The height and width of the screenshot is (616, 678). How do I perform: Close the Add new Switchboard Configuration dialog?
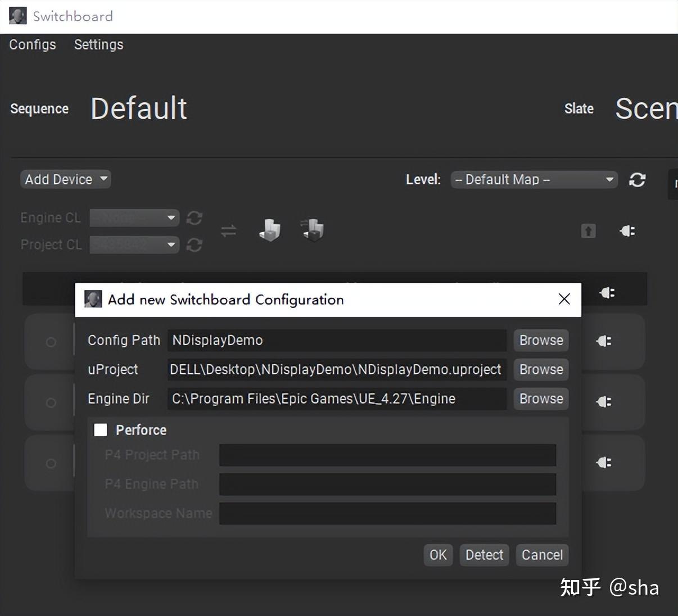pyautogui.click(x=564, y=299)
